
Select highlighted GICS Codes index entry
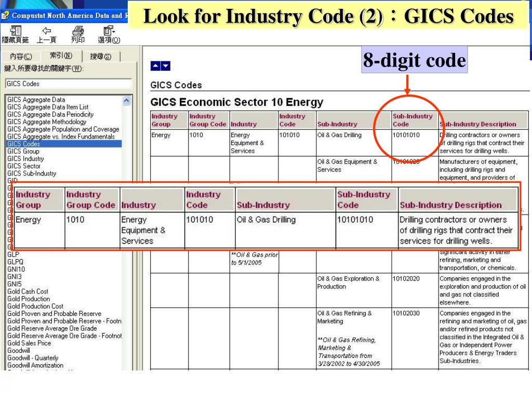(x=64, y=144)
